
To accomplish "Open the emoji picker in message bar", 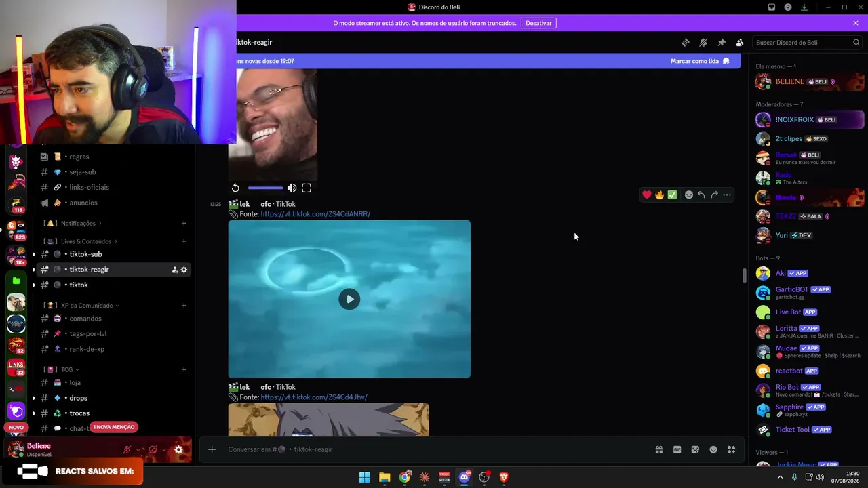I will click(713, 449).
